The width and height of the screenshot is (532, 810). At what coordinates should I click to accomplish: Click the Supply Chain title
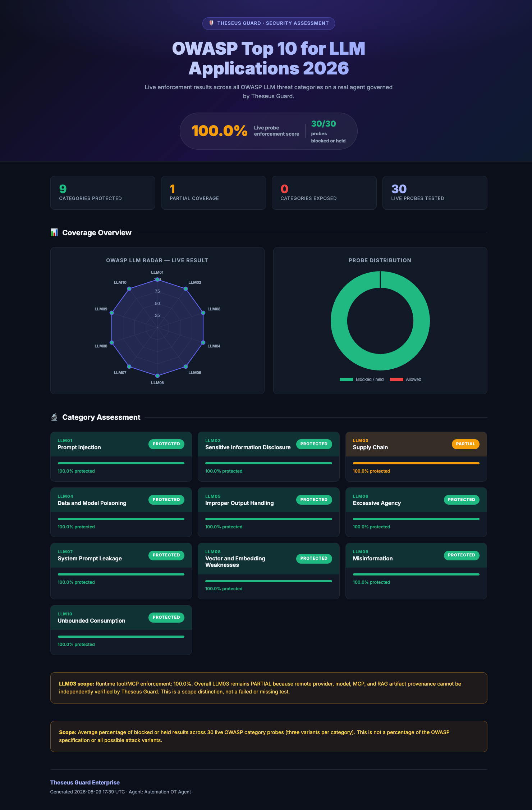pyautogui.click(x=370, y=447)
